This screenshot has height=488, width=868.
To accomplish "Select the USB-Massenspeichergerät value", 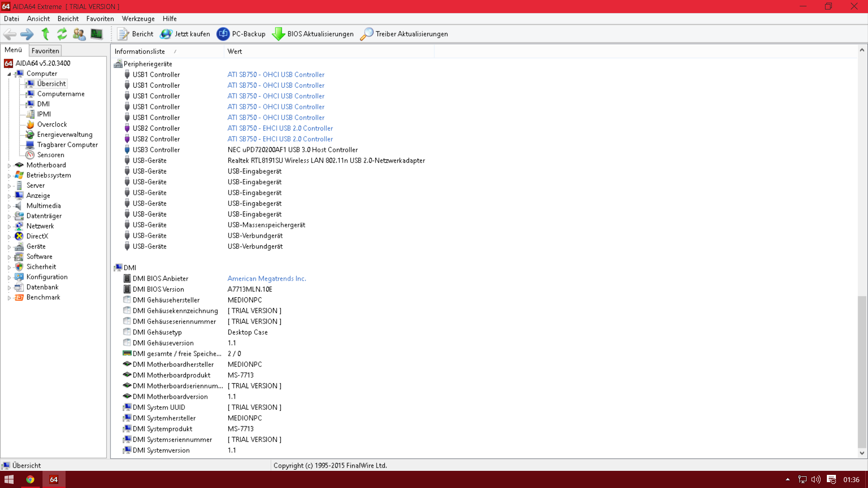I will click(266, 225).
